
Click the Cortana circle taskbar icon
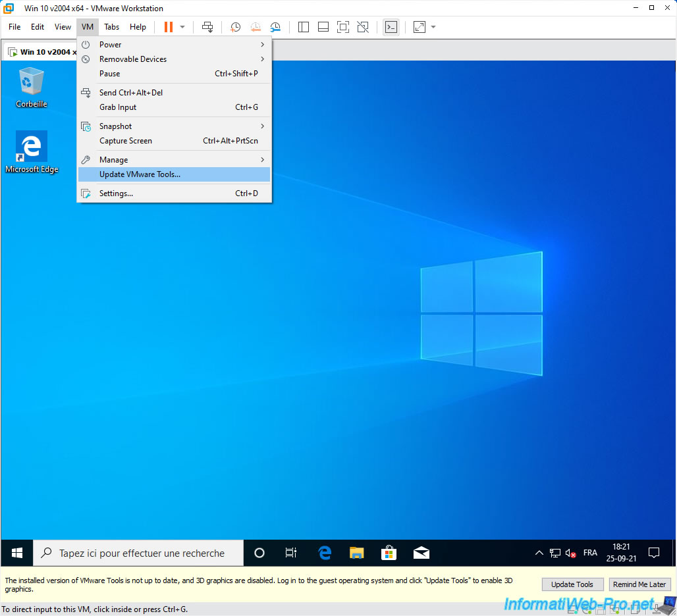tap(259, 553)
